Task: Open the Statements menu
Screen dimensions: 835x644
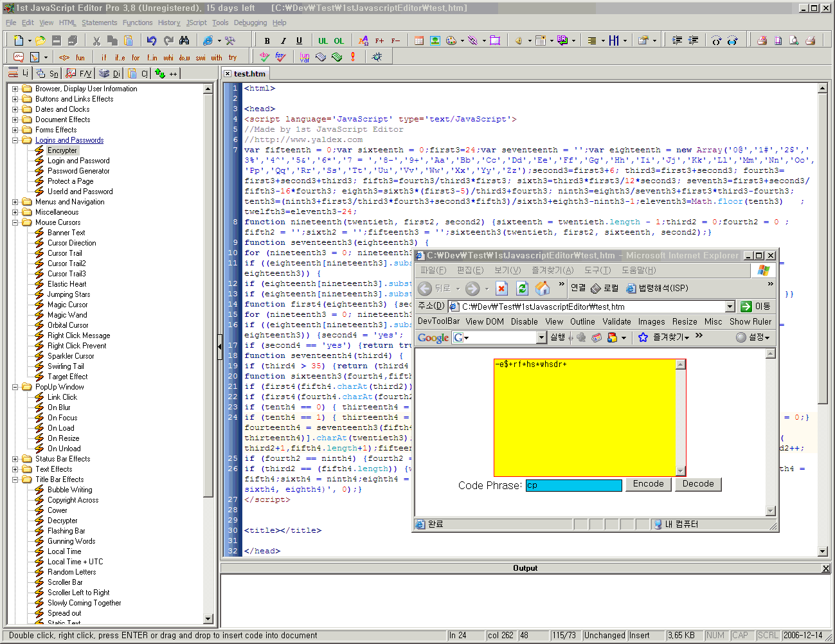Action: (x=100, y=22)
